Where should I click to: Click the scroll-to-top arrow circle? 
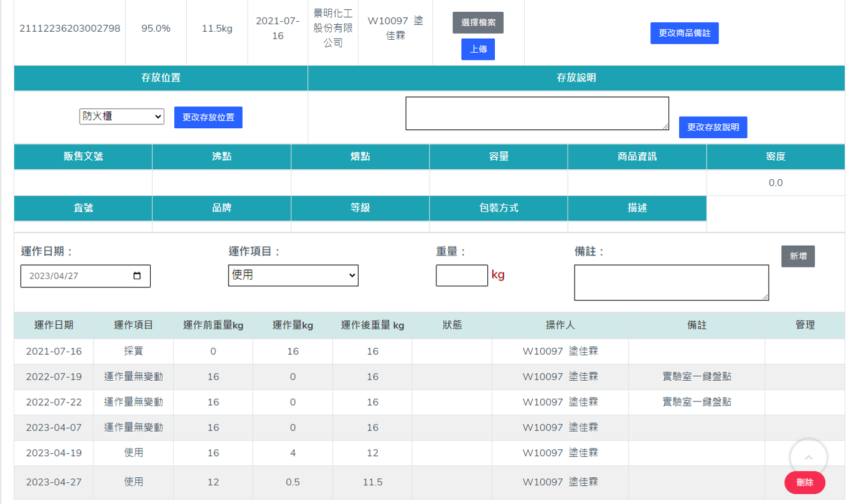(x=808, y=457)
